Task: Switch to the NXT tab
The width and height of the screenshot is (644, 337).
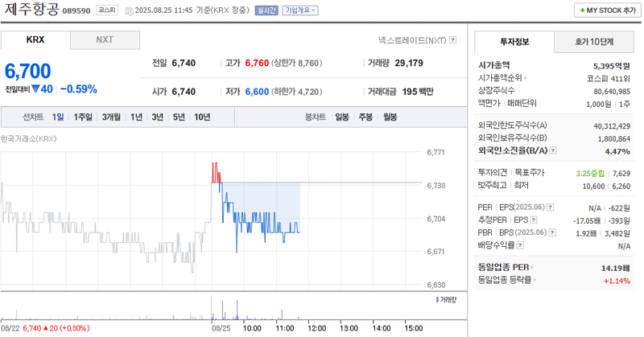Action: click(105, 40)
